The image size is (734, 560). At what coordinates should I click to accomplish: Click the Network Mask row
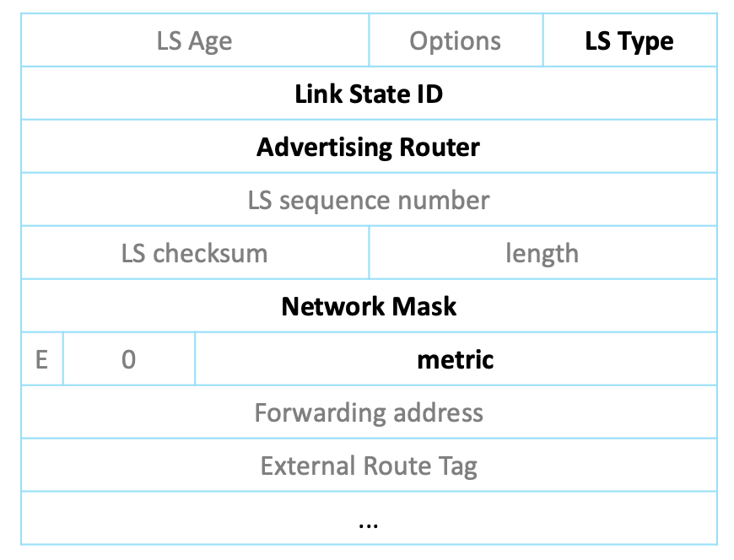point(369,305)
